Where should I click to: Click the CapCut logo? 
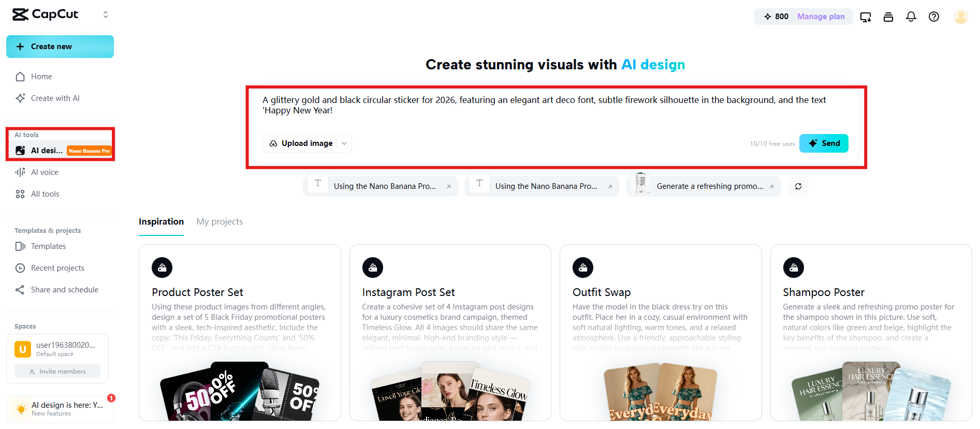click(x=46, y=14)
